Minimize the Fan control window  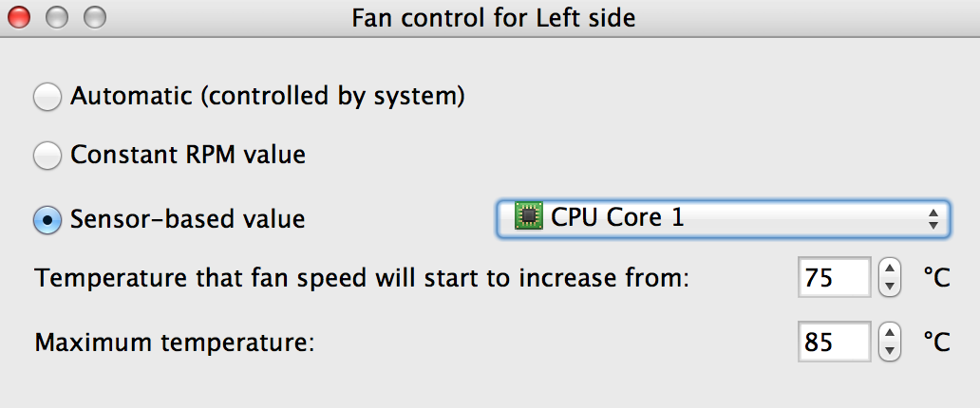[57, 17]
